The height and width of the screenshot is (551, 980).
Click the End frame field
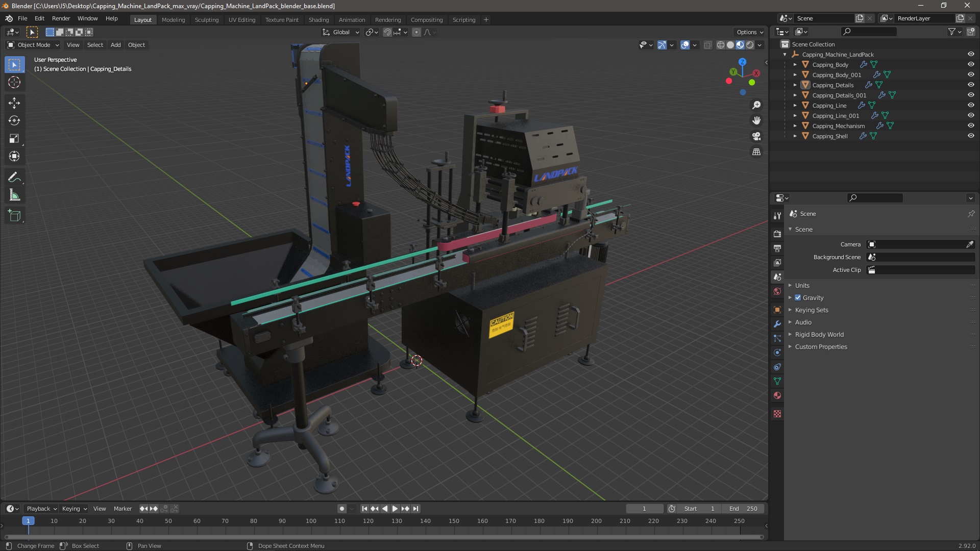pyautogui.click(x=743, y=509)
